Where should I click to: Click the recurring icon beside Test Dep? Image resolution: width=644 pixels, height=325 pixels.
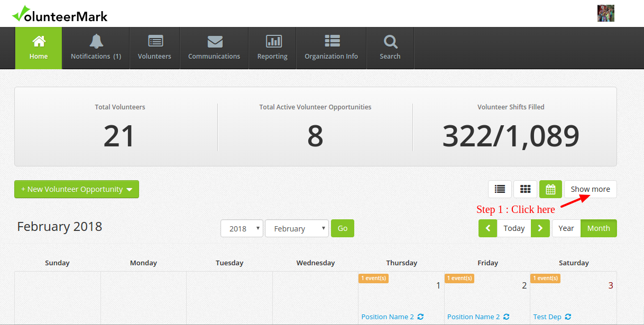point(568,317)
